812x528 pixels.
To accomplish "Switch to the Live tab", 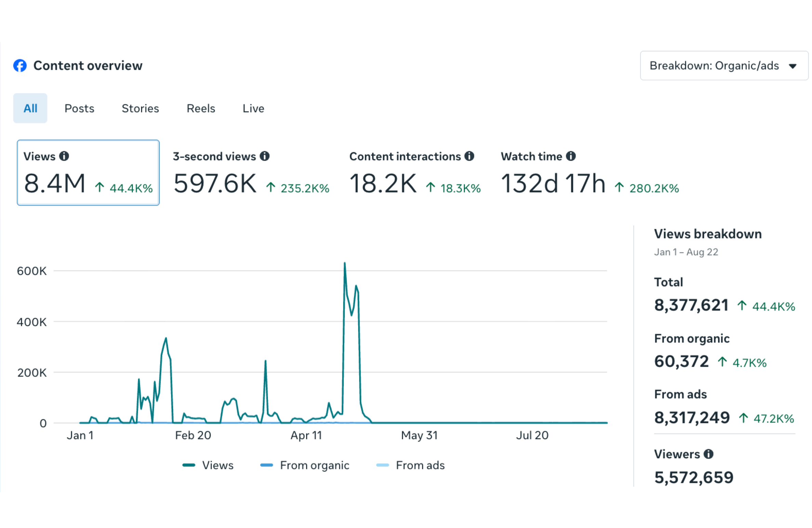I will [x=253, y=108].
